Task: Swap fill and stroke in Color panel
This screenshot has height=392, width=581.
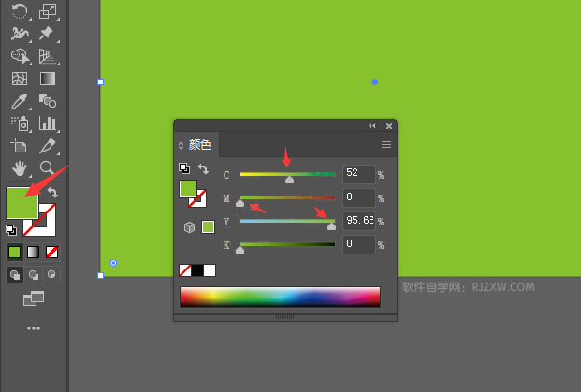Action: click(x=203, y=169)
